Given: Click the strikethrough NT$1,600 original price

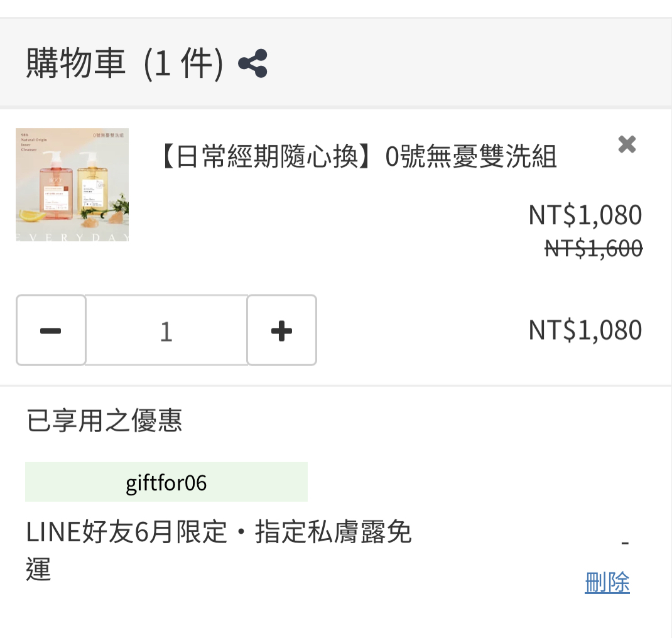Looking at the screenshot, I should click(x=593, y=249).
